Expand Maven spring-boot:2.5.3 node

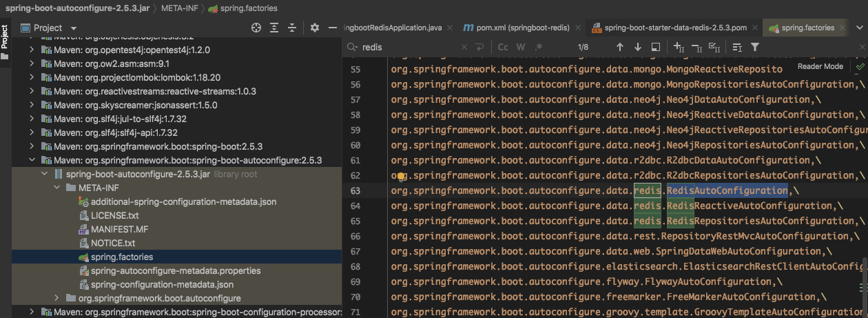(32, 146)
